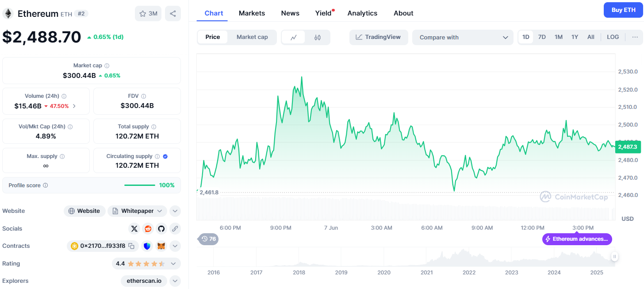This screenshot has height=289, width=644.
Task: Open the TradingView chart button
Action: pos(379,37)
